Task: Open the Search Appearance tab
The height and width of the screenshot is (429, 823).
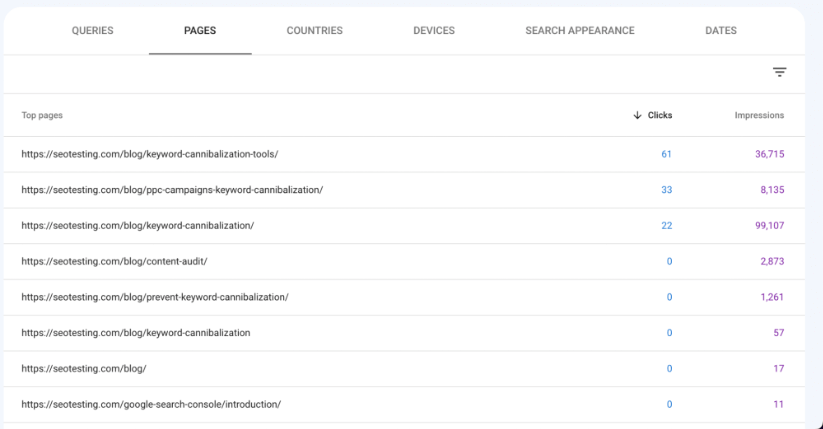Action: (x=580, y=30)
